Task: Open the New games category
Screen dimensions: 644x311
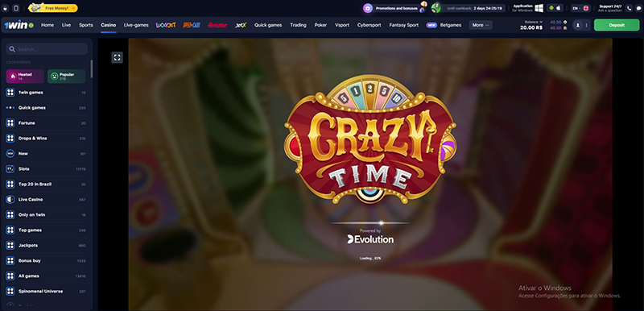Action: tap(47, 154)
